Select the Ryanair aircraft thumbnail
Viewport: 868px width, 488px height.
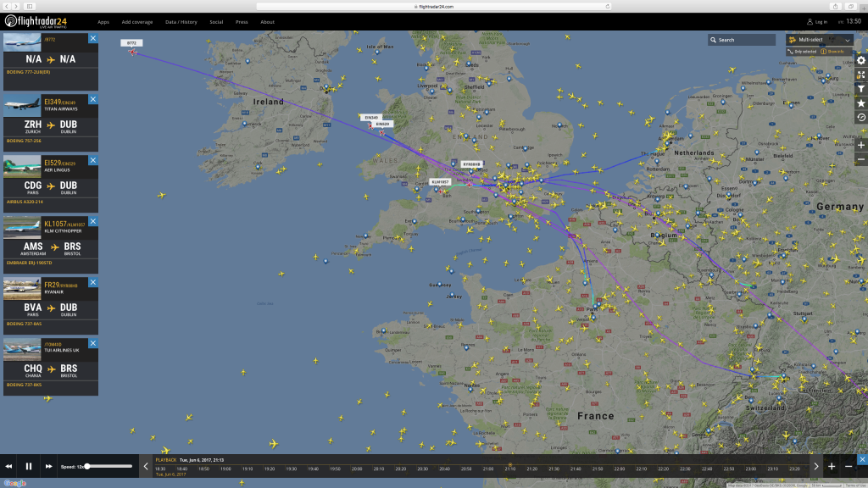pos(22,288)
